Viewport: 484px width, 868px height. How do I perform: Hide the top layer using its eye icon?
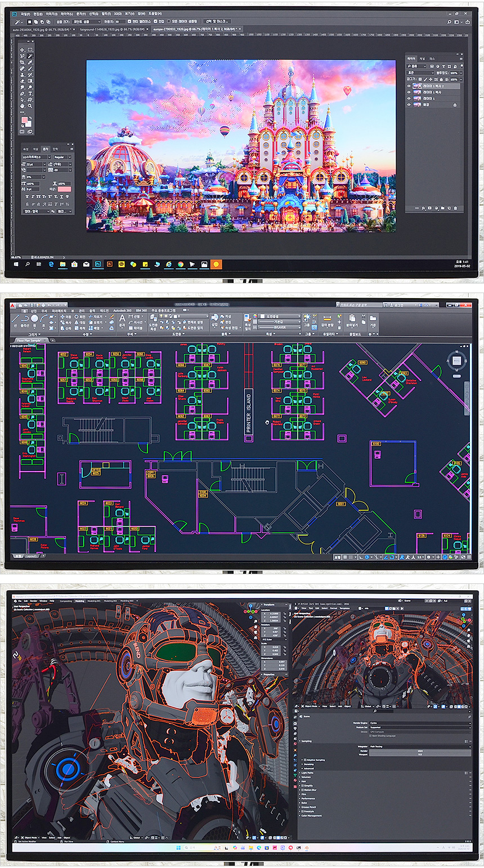coord(409,86)
